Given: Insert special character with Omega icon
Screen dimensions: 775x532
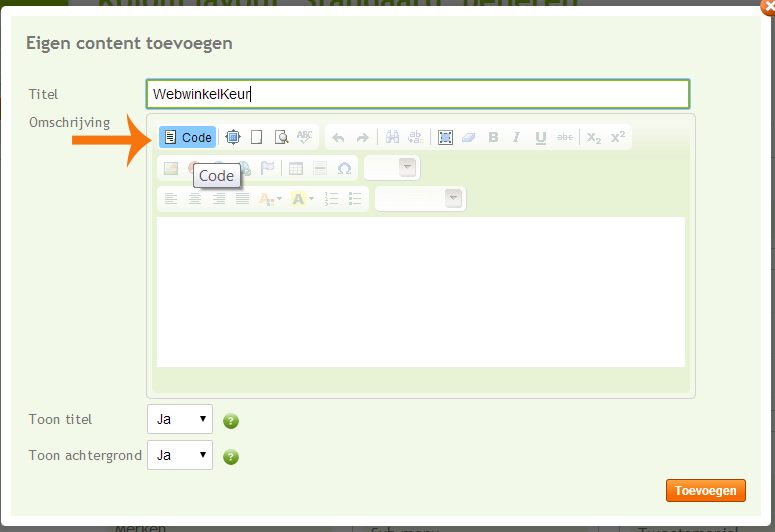Looking at the screenshot, I should tap(344, 168).
